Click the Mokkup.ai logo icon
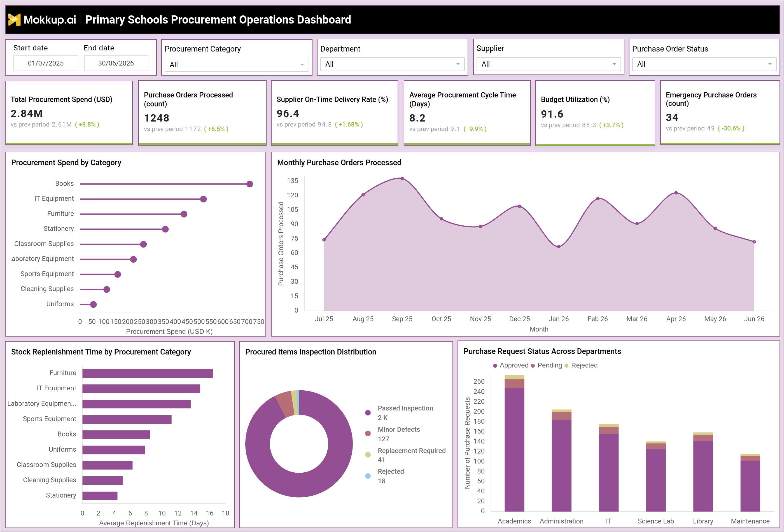The height and width of the screenshot is (532, 784). [14, 20]
